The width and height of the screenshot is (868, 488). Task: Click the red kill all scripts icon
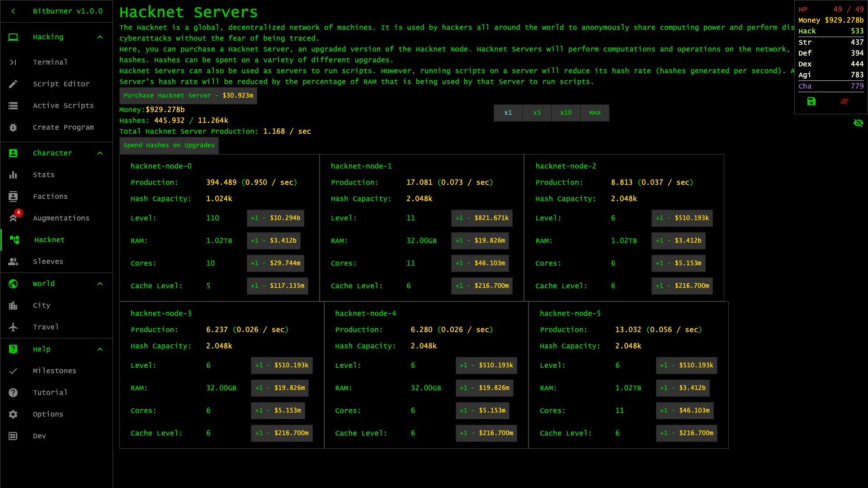(x=844, y=102)
